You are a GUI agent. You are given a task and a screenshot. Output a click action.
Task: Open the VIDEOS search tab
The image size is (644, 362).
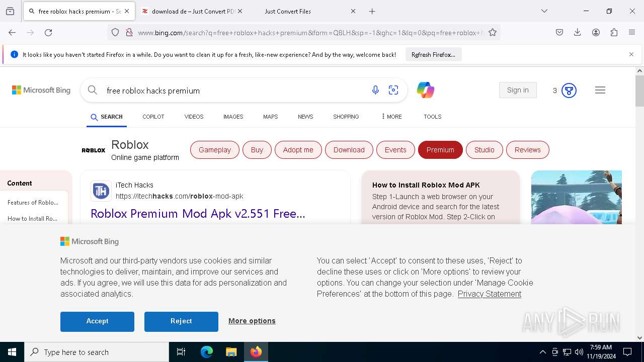click(x=194, y=117)
